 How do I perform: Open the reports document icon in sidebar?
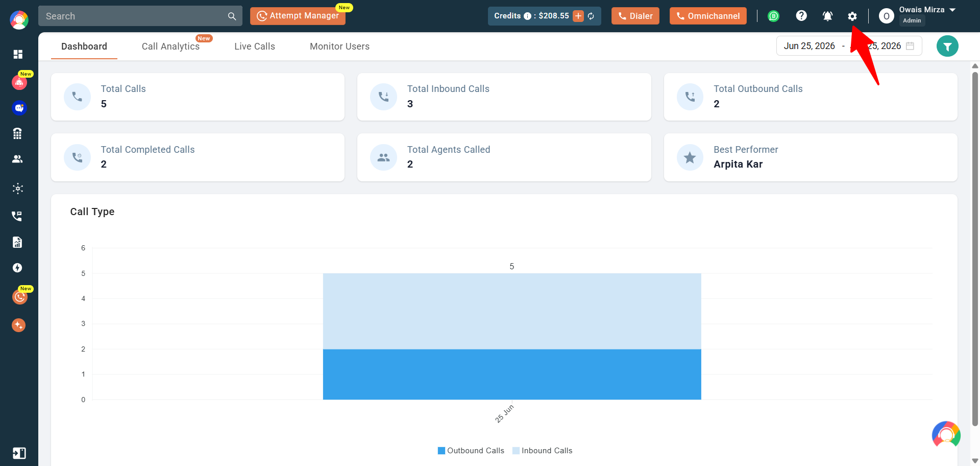point(17,242)
